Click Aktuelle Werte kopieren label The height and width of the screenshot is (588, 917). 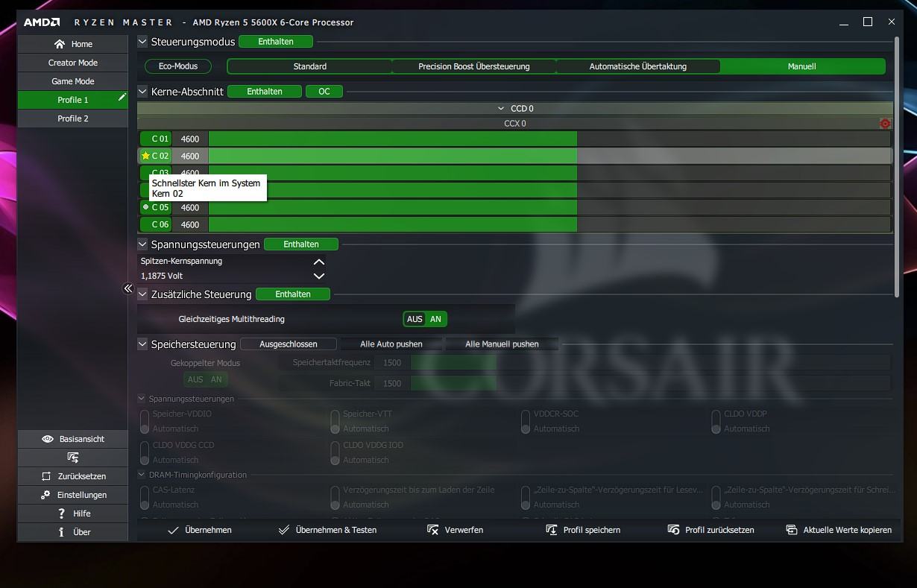click(x=848, y=530)
